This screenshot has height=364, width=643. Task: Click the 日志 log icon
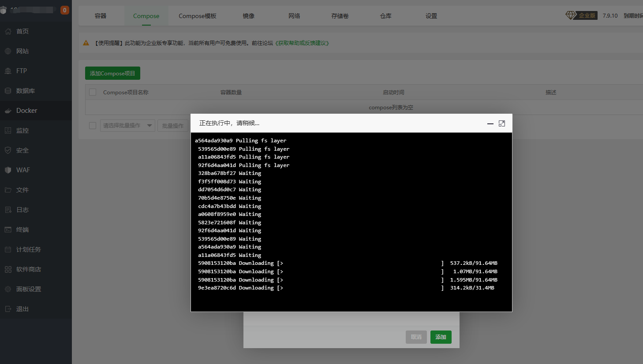[8, 210]
